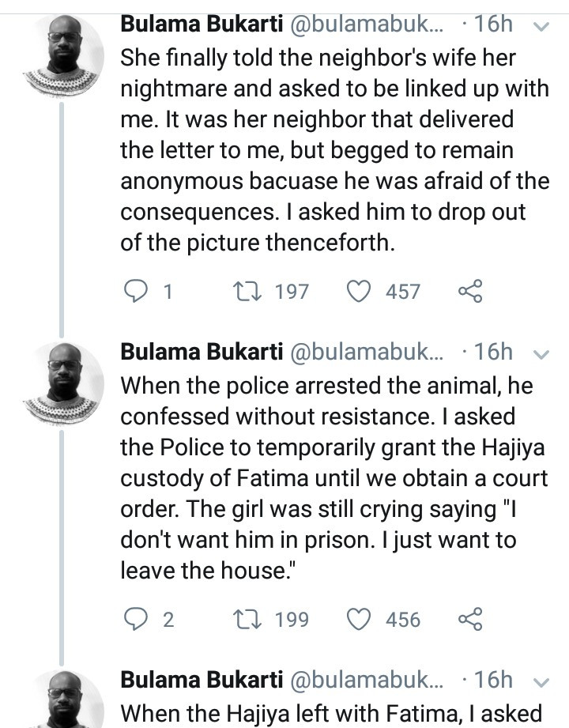
Task: Tap avatar beside the police arrest tweet
Action: point(62,381)
